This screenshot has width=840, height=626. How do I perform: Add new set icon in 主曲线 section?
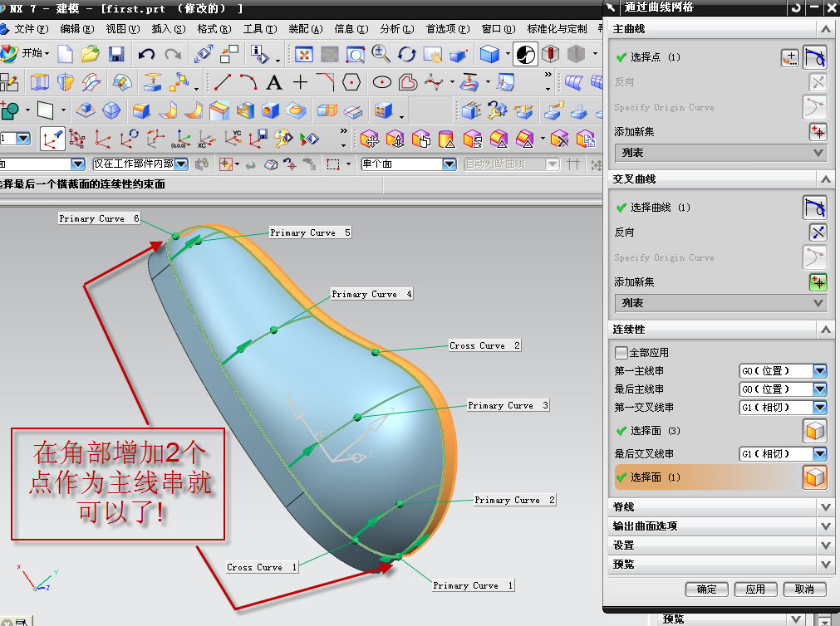click(x=818, y=132)
